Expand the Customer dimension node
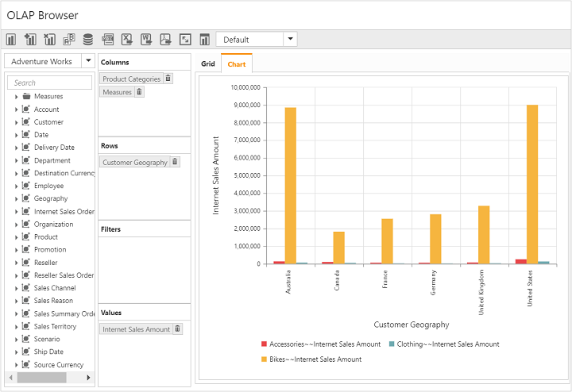572x392 pixels. click(x=16, y=122)
